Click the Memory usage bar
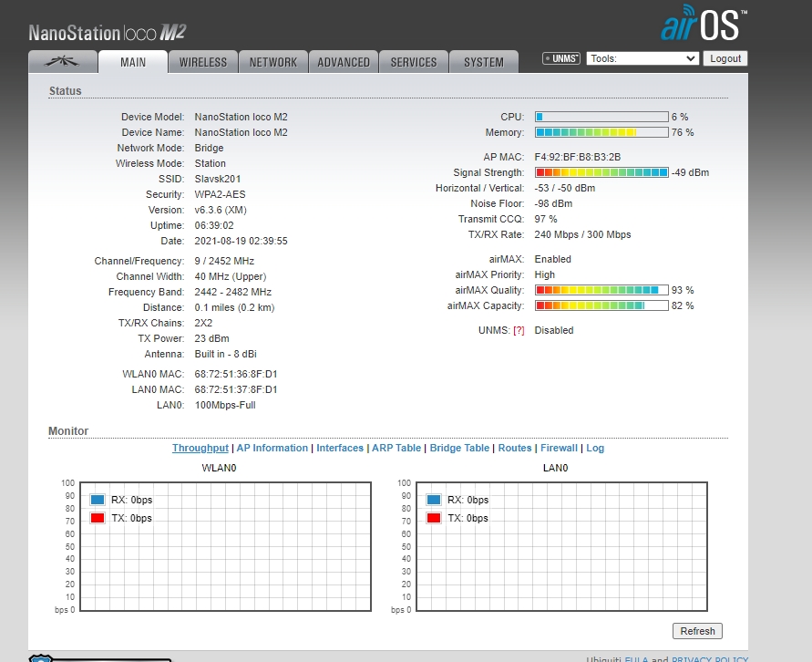This screenshot has height=662, width=812. click(x=601, y=132)
